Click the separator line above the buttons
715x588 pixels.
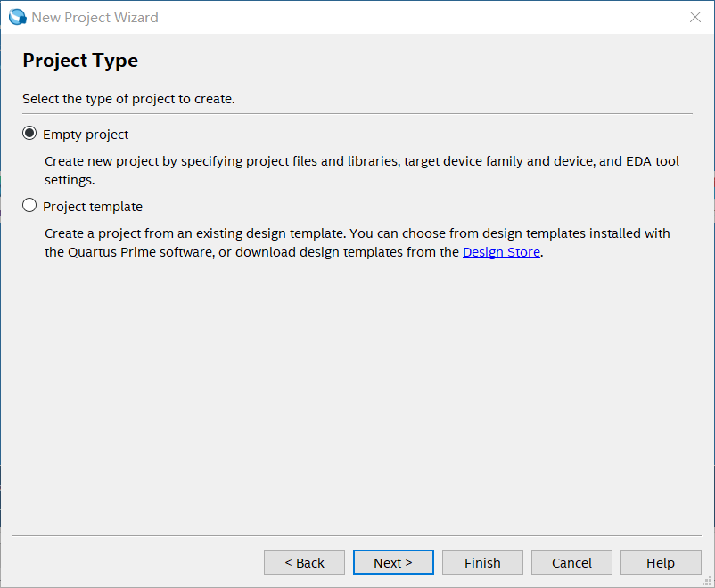(x=357, y=535)
